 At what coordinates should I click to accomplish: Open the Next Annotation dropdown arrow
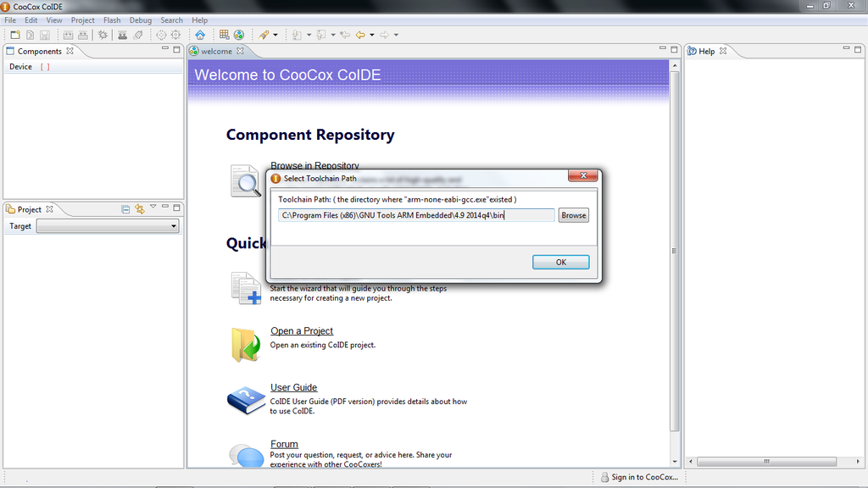309,35
